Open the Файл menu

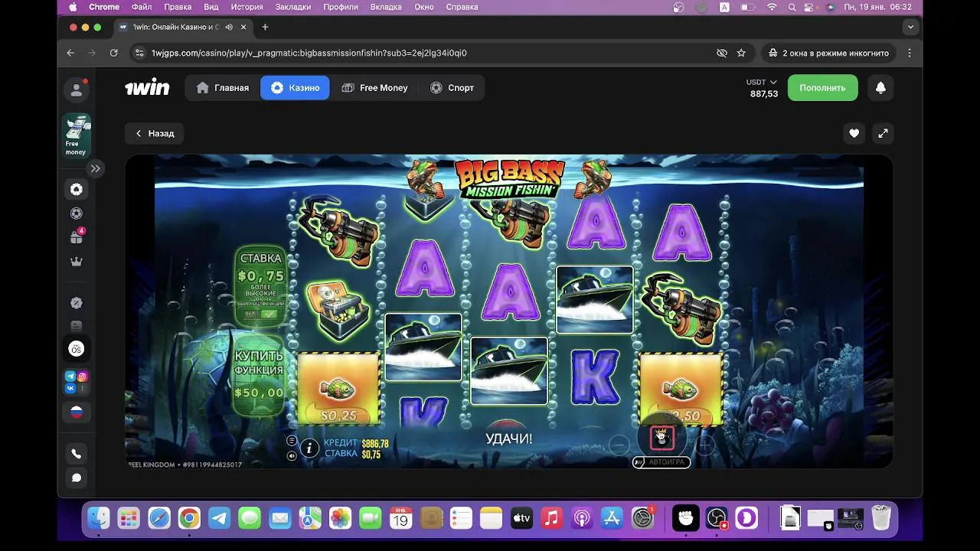point(142,7)
